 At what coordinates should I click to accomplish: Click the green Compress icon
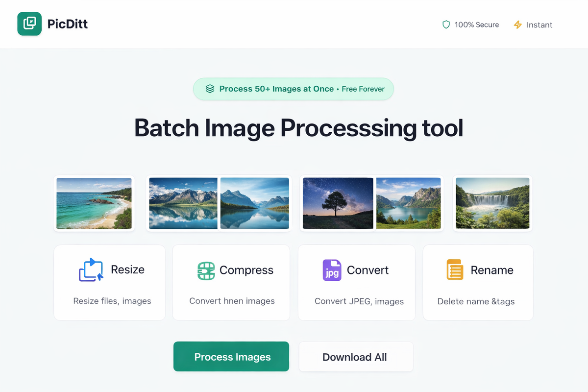click(x=206, y=270)
